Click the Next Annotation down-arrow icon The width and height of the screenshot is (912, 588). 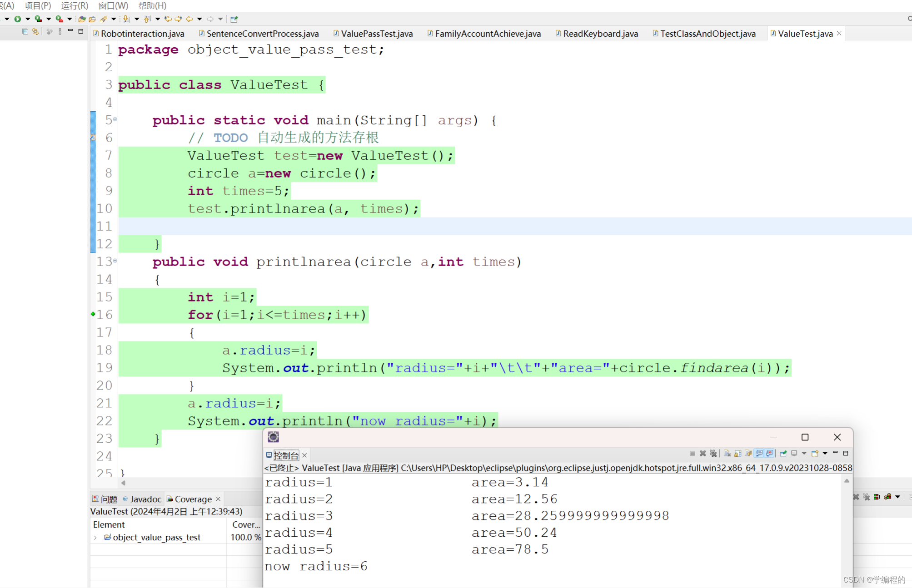point(126,19)
